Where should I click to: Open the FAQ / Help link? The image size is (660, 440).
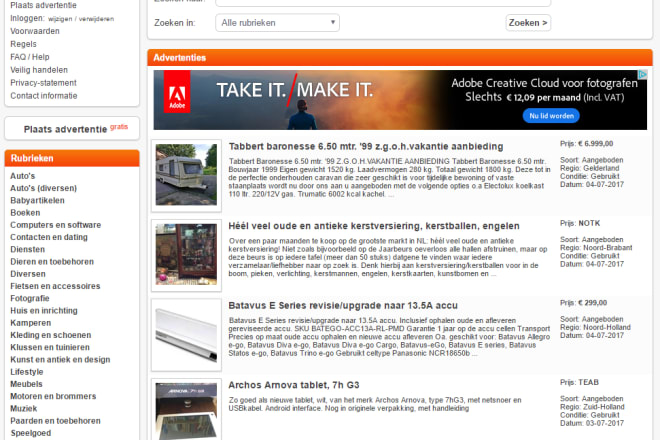[x=29, y=57]
